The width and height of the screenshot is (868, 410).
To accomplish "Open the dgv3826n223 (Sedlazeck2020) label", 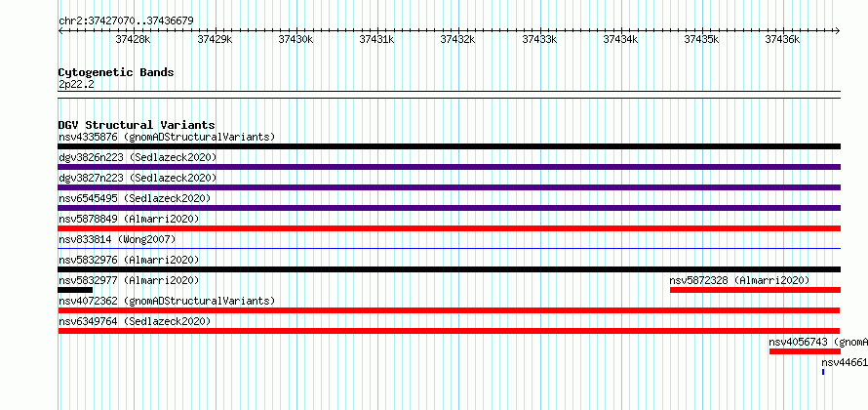I will pos(138,157).
